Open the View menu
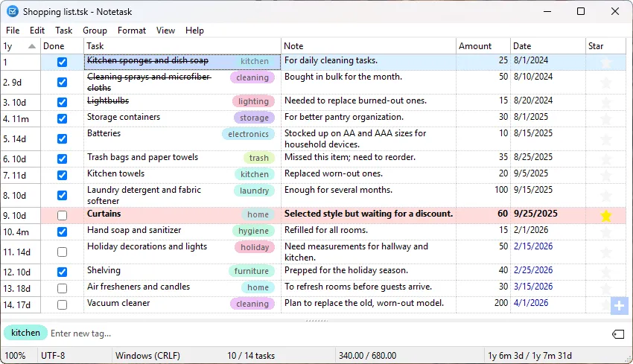The height and width of the screenshot is (364, 633). 165,31
